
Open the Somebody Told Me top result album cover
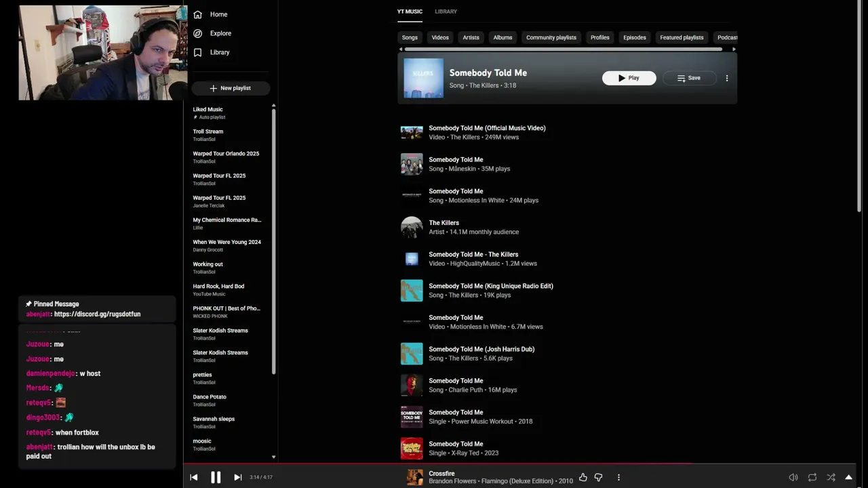click(424, 78)
